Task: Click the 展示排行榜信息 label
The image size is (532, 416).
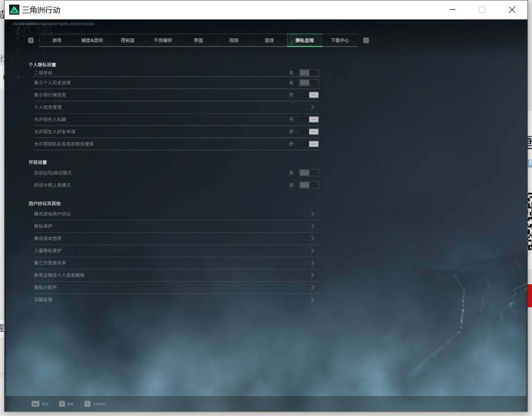Action: tap(50, 95)
